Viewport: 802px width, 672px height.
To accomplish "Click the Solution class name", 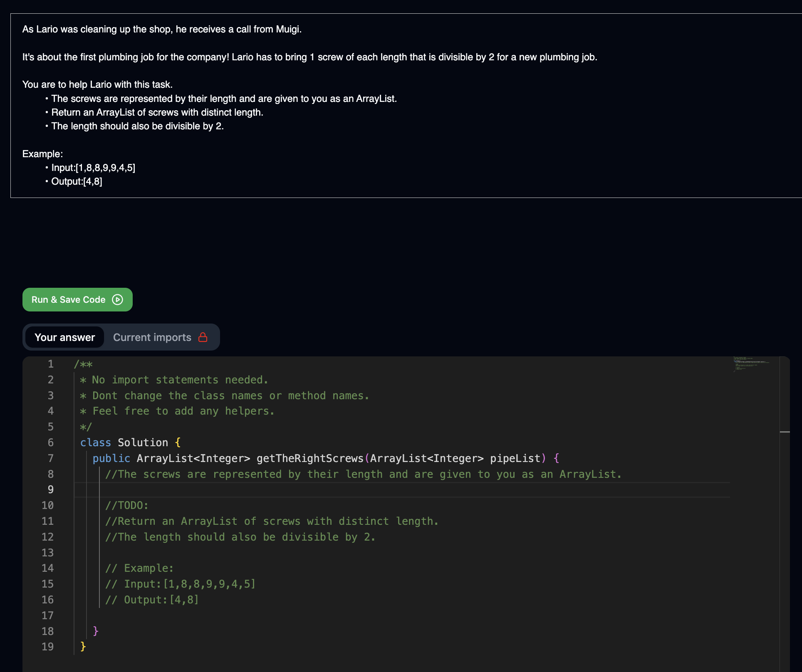I will (x=143, y=442).
